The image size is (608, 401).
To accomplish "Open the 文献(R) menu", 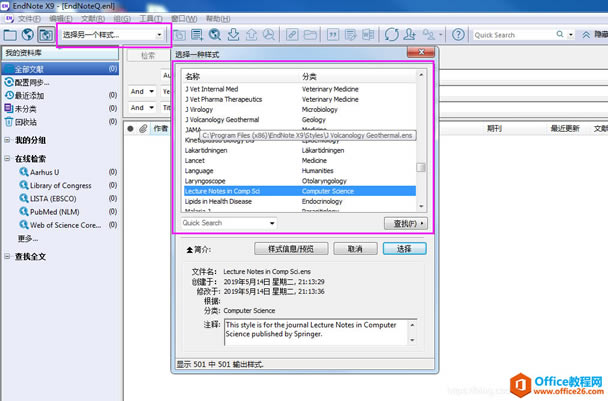I will point(93,19).
